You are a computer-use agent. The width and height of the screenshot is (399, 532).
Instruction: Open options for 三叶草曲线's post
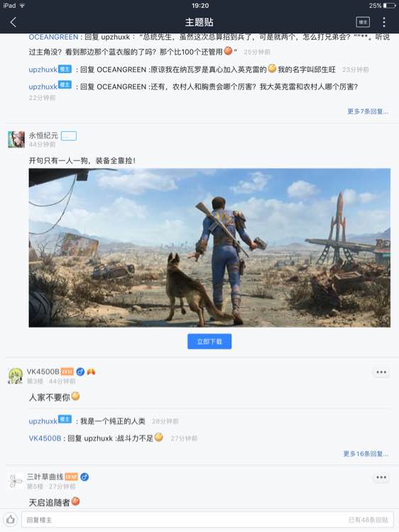click(x=381, y=477)
